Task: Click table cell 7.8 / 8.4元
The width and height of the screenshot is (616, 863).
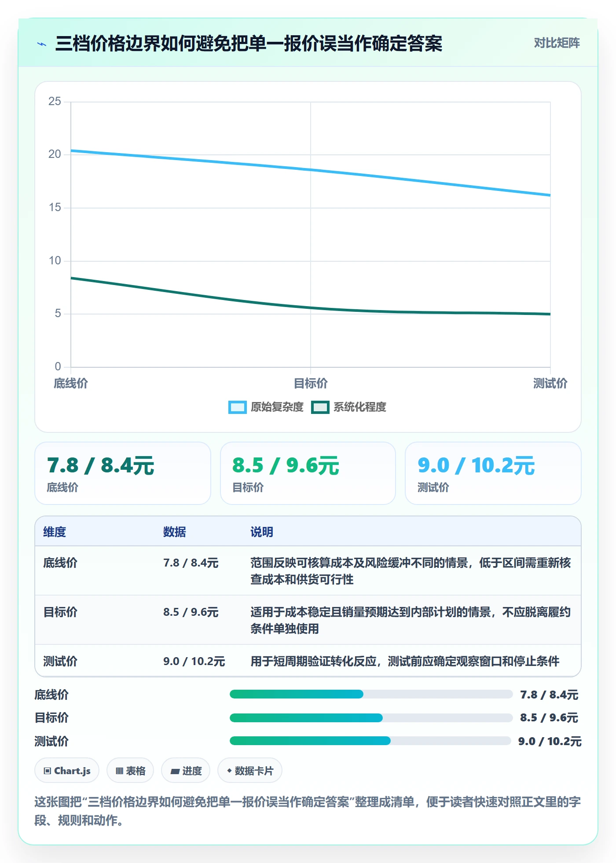Action: click(191, 563)
